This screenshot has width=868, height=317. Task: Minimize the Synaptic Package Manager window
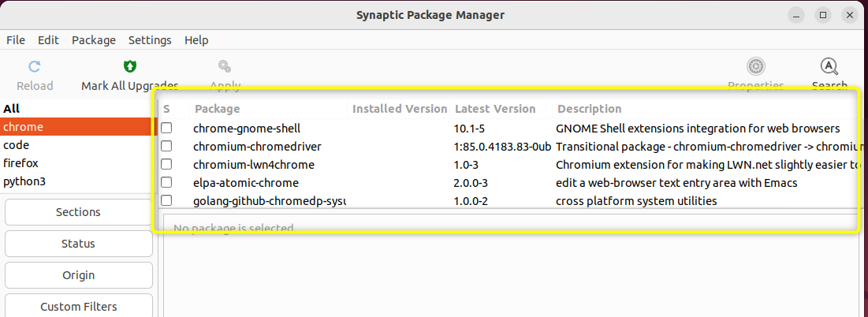(x=797, y=15)
